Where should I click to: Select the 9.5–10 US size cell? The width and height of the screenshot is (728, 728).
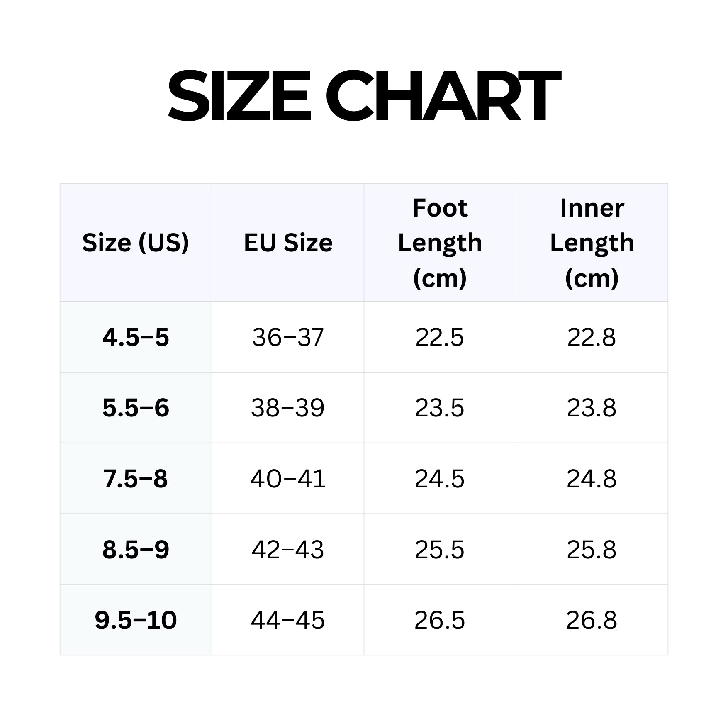136,620
